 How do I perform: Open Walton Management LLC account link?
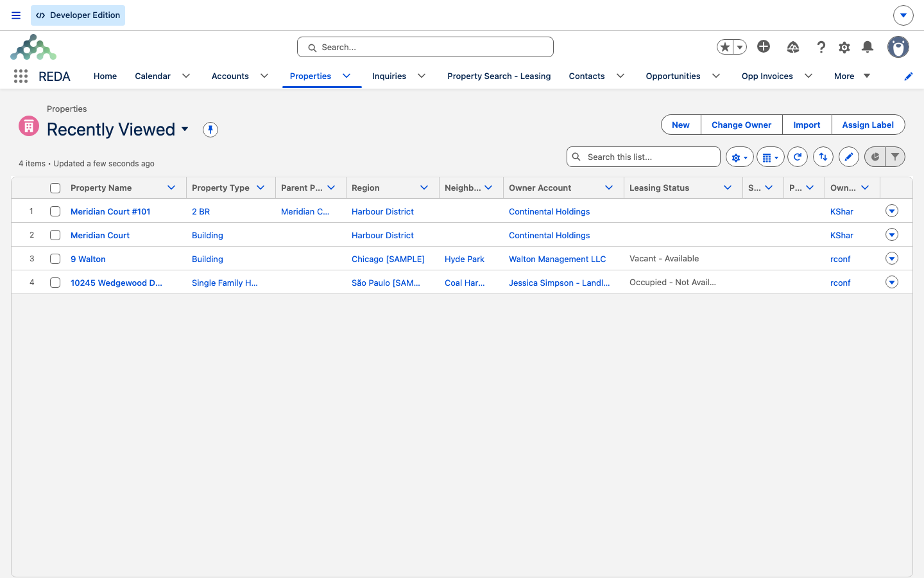click(x=557, y=259)
